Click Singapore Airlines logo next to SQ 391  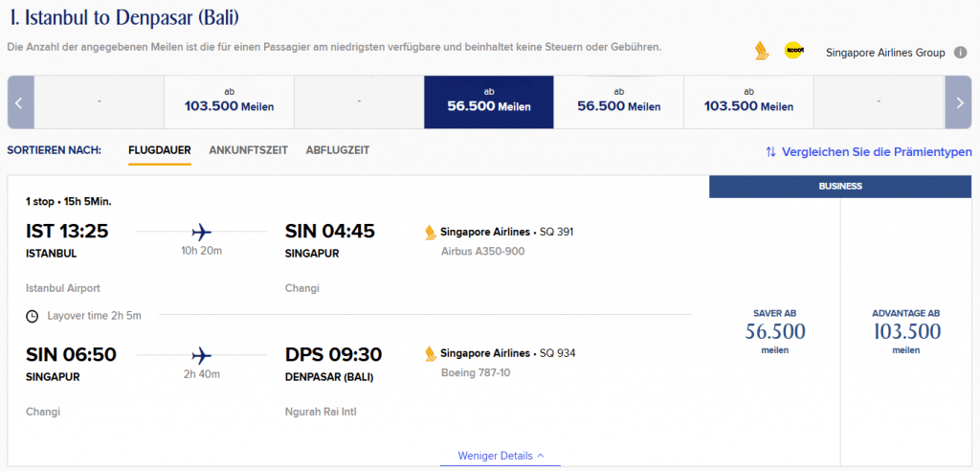[431, 232]
